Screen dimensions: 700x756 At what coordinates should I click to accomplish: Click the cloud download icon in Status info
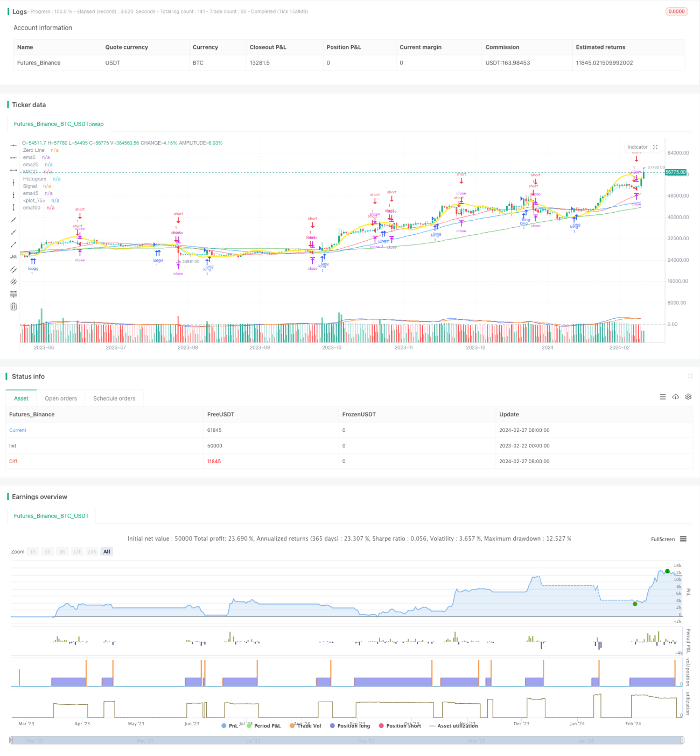click(x=675, y=397)
